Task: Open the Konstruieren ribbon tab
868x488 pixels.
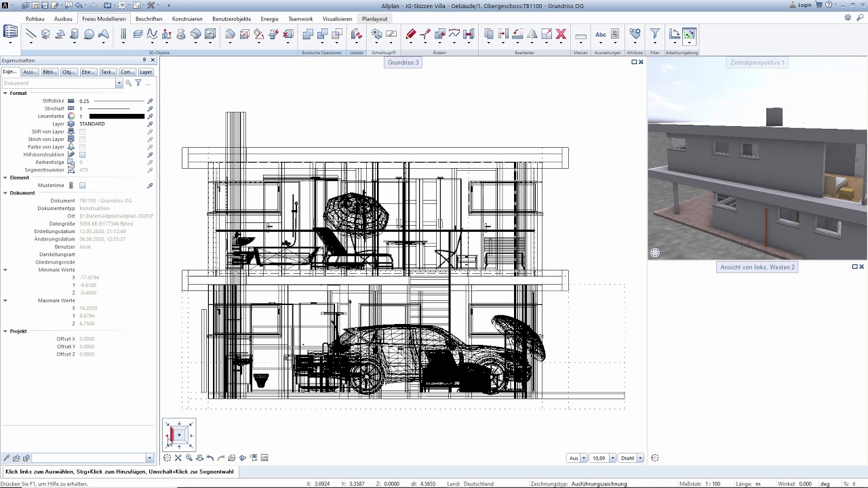Action: [x=187, y=19]
